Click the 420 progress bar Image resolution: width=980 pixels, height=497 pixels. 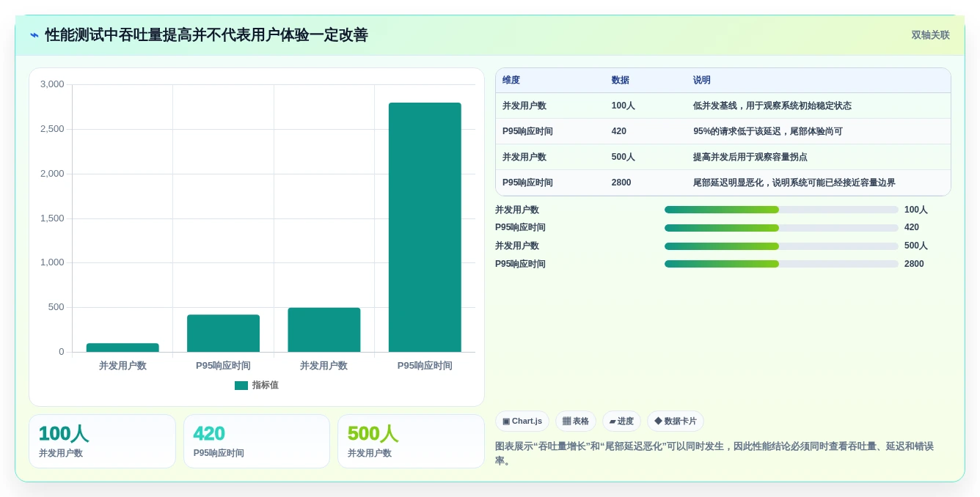[781, 228]
